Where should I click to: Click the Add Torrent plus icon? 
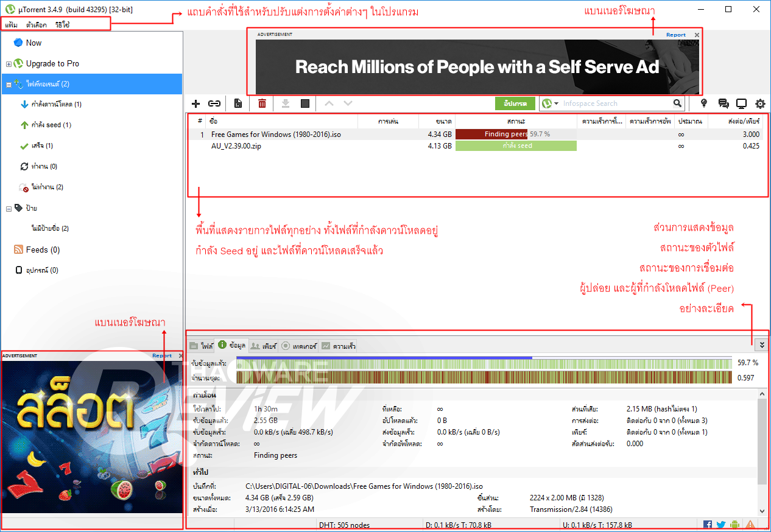196,103
